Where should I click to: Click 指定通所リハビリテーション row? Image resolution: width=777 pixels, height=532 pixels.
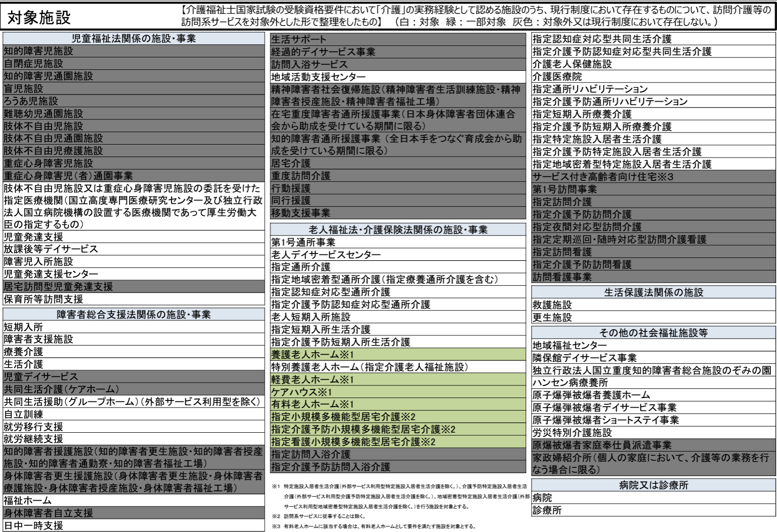(x=654, y=89)
